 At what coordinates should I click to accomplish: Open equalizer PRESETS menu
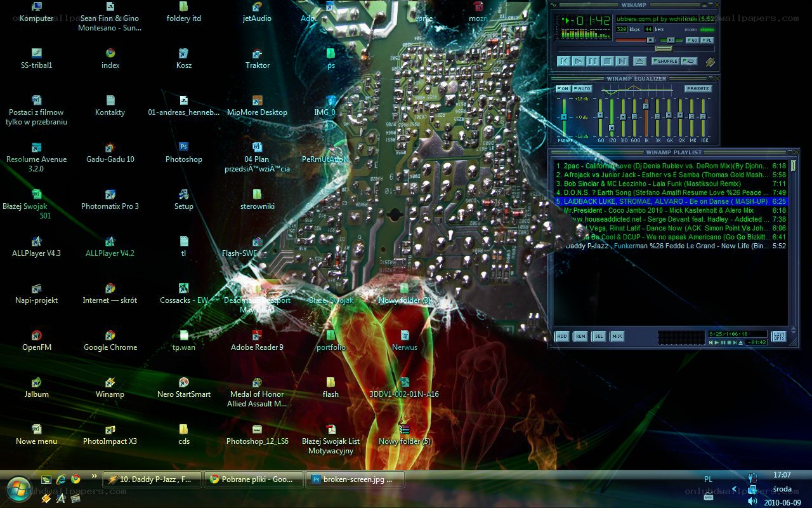[698, 89]
